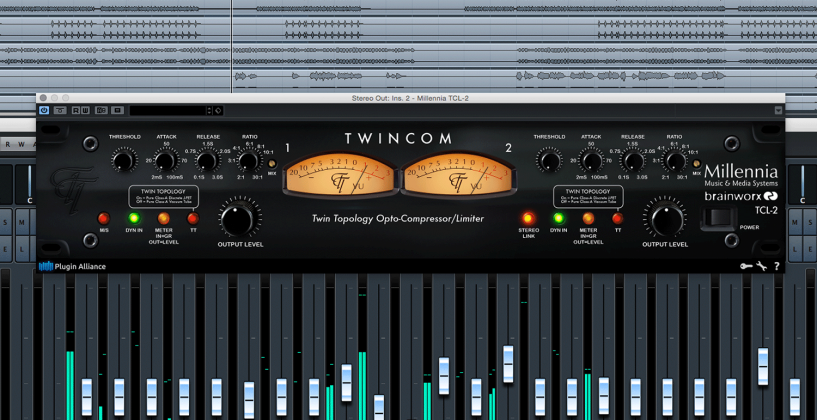Screen dimensions: 817x420
Task: Click the preset management diamond icon
Action: tap(218, 110)
